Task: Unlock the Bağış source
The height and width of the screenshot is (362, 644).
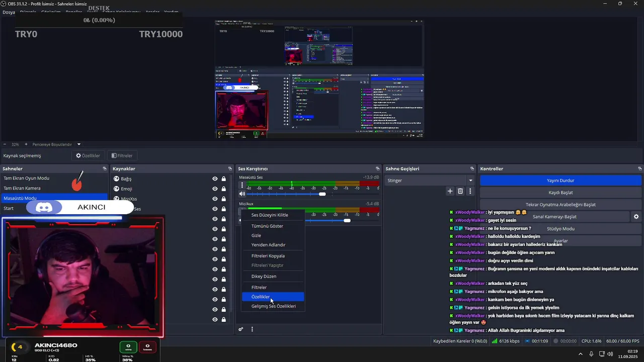Action: [223, 179]
